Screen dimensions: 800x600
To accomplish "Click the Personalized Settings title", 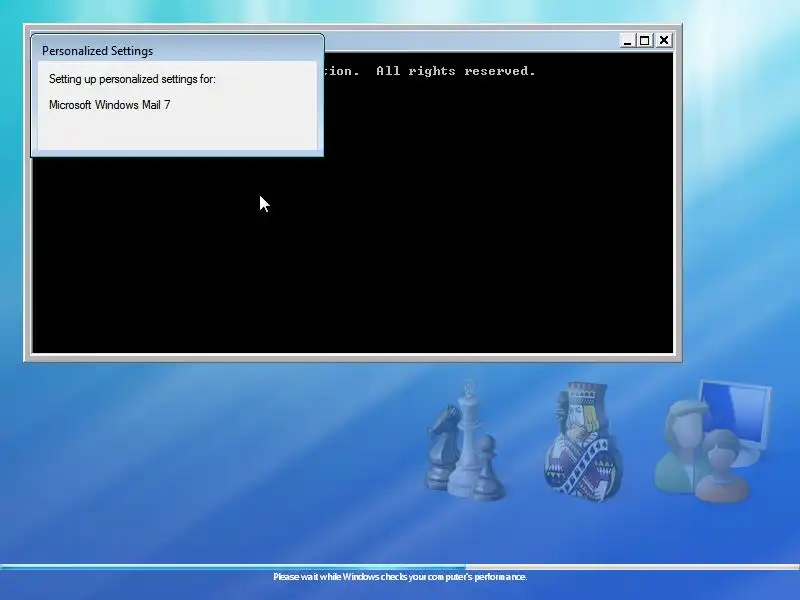I will [97, 51].
